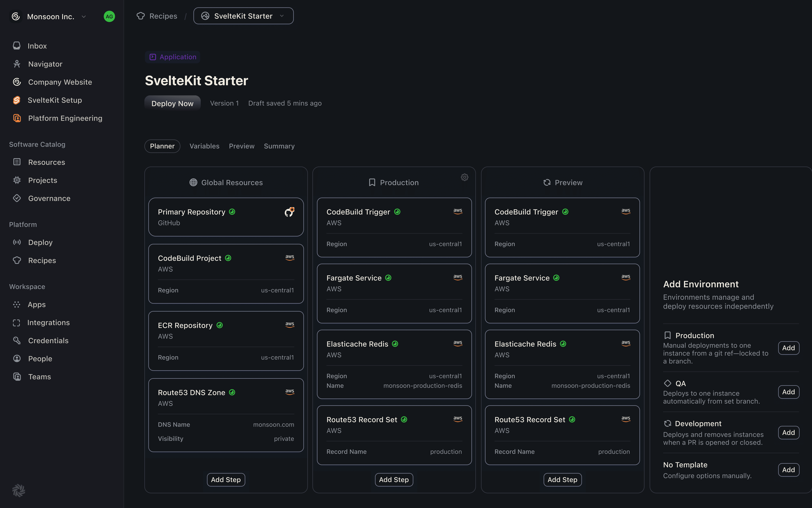
Task: Click the AWS logo on ECR Repository
Action: point(290,325)
